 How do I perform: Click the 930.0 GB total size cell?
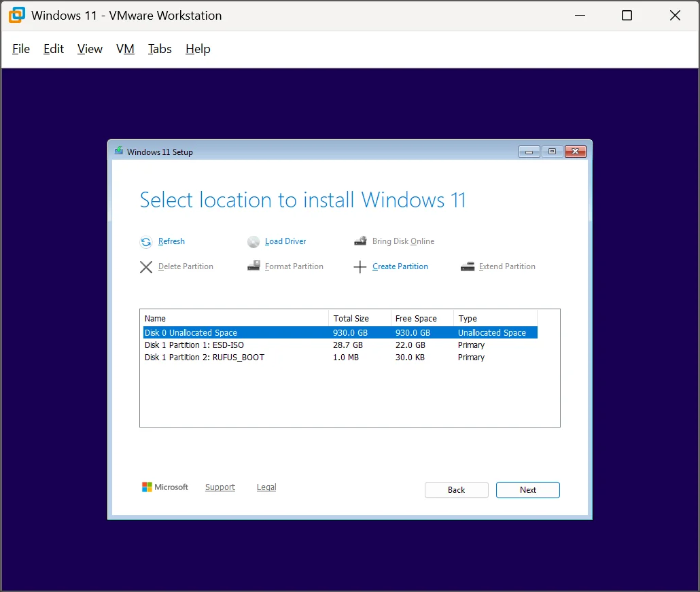click(351, 332)
